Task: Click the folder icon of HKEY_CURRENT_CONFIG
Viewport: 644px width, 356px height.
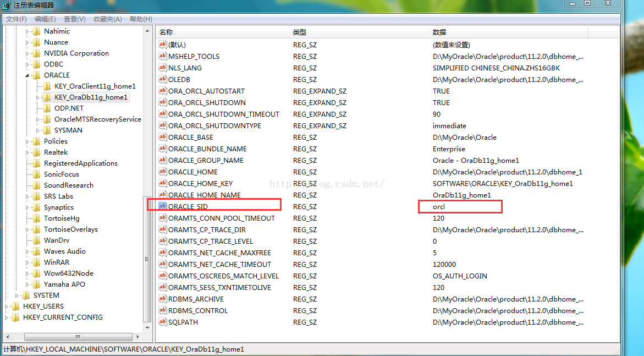Action: pyautogui.click(x=15, y=317)
